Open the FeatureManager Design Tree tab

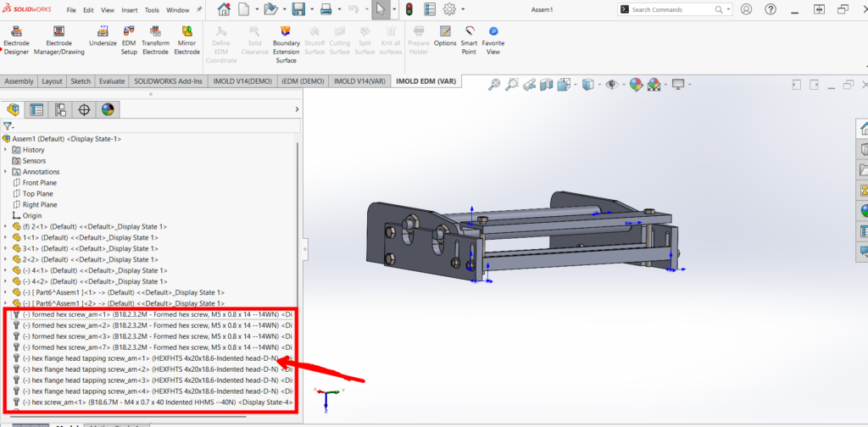12,109
